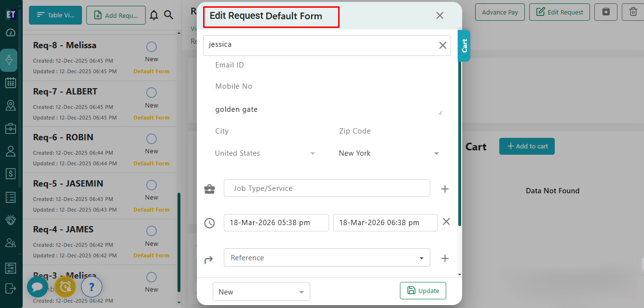Select the status circle for Req-6 ROBIN
Screen dimensions: 644x308
pyautogui.click(x=151, y=139)
